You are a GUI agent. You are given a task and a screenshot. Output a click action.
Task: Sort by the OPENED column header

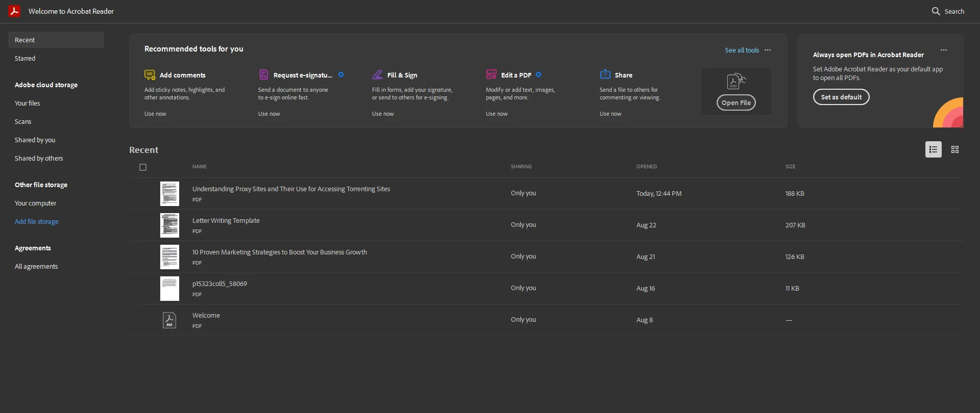[x=647, y=167]
